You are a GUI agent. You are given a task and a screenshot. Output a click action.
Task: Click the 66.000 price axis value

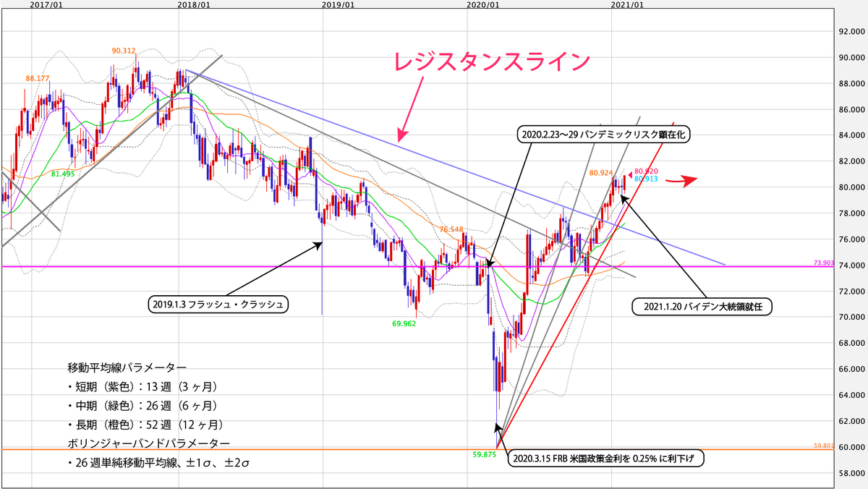(x=851, y=369)
